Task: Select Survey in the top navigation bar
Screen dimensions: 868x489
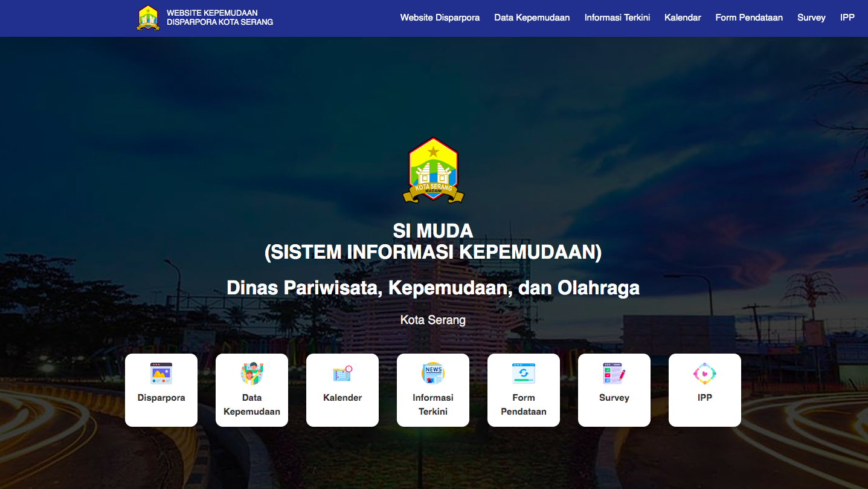Action: pos(811,18)
